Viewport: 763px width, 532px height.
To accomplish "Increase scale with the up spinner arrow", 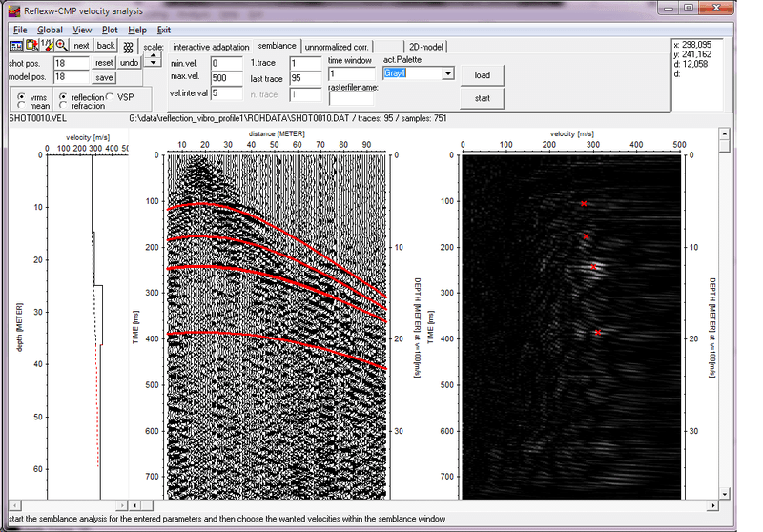I will (154, 55).
